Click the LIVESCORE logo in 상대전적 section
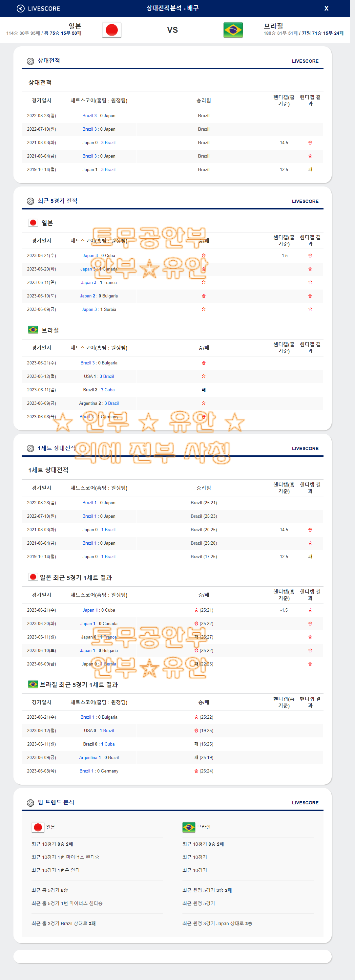 305,61
